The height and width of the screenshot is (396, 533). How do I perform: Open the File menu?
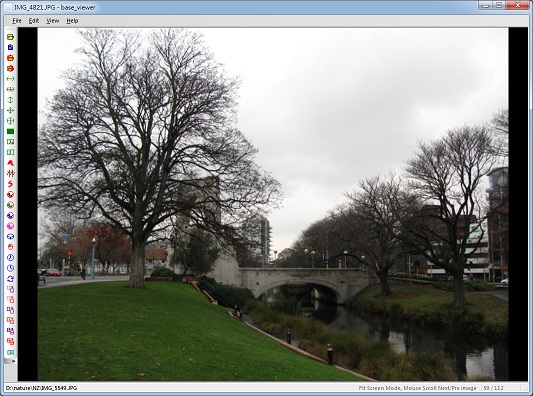coord(17,21)
